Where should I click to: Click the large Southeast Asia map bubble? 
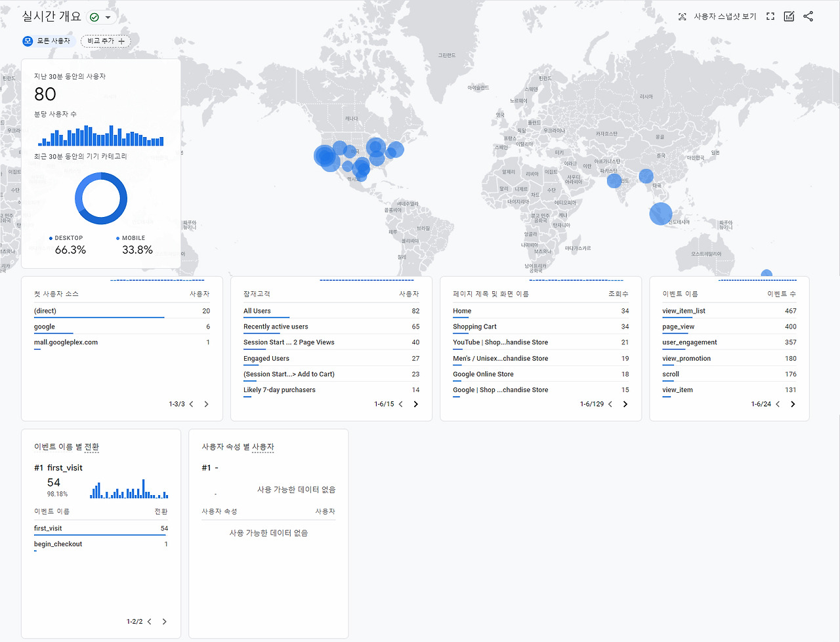[x=661, y=214]
